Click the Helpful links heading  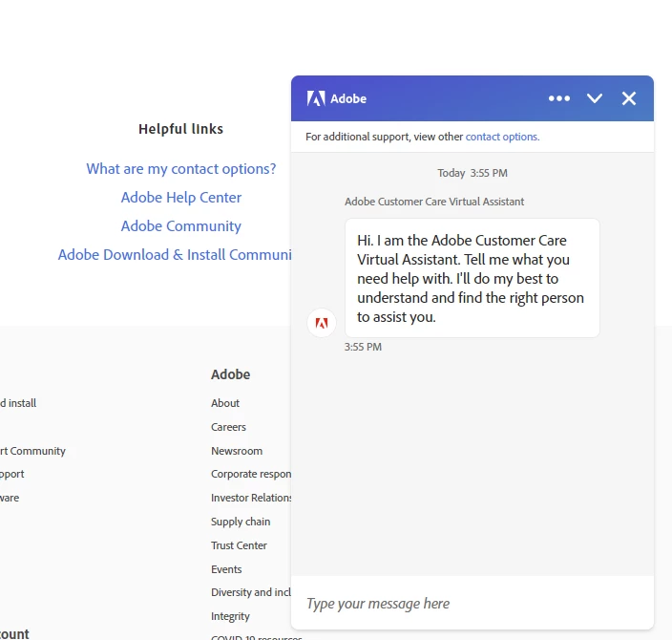[x=180, y=129]
